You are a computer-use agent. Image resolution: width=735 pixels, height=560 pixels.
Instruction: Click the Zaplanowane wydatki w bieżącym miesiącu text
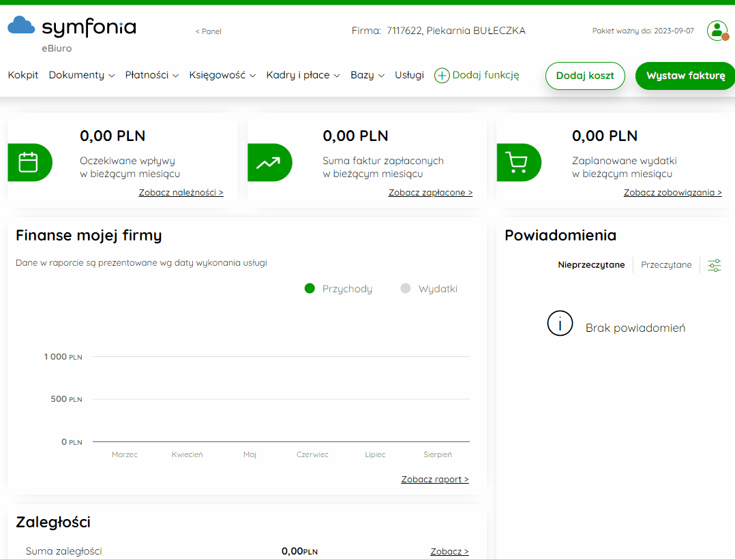click(625, 167)
